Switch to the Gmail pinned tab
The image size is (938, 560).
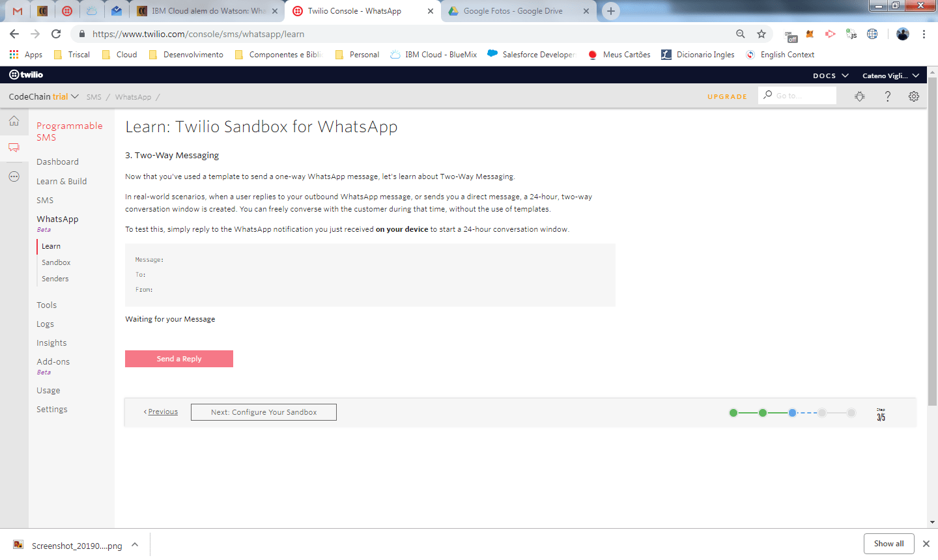click(x=18, y=11)
